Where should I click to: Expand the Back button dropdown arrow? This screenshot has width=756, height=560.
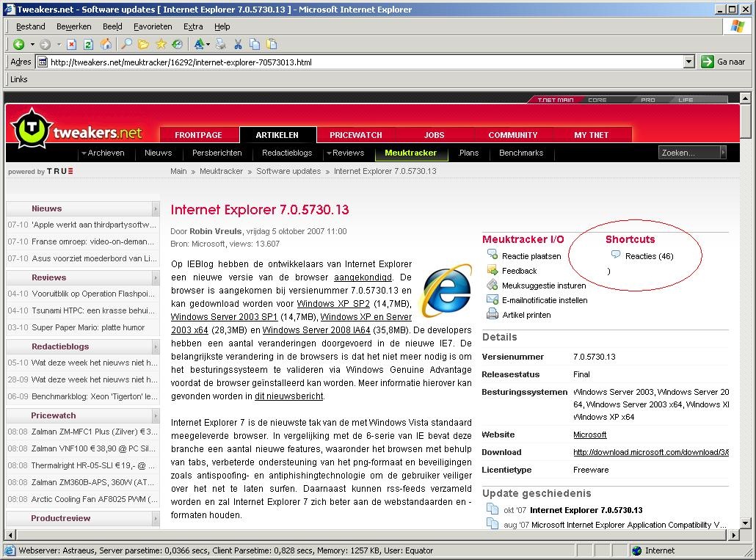pyautogui.click(x=32, y=43)
